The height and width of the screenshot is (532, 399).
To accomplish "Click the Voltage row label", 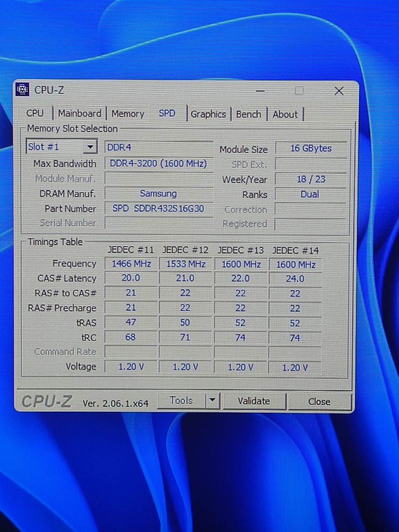I will click(81, 366).
